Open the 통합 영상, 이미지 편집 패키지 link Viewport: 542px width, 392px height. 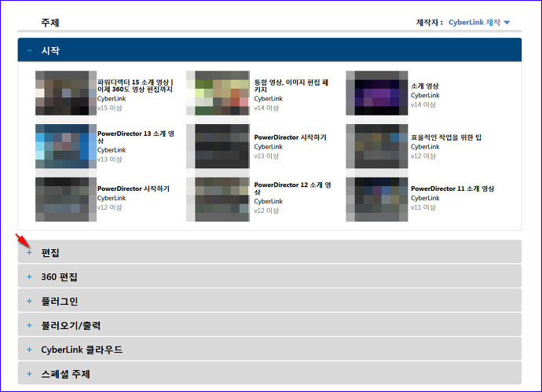tap(291, 86)
